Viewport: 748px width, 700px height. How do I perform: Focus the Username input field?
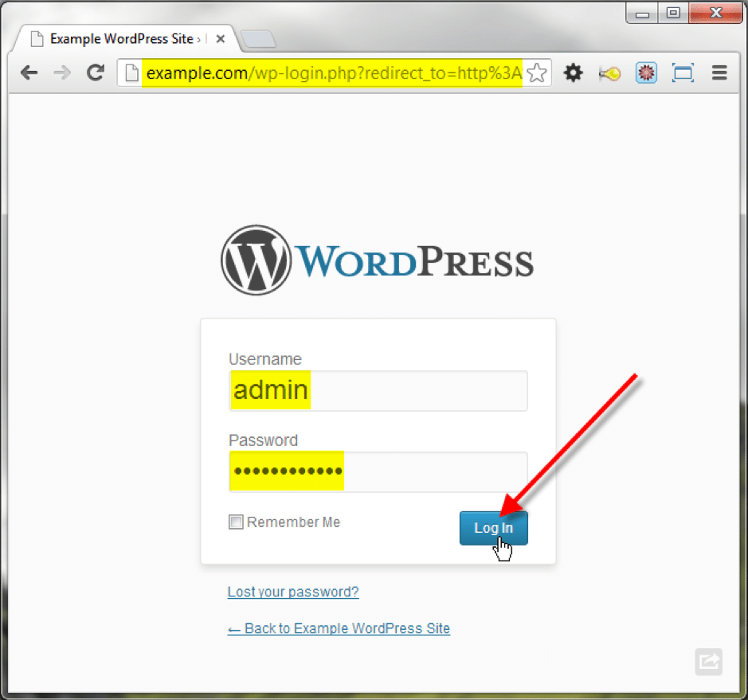(x=378, y=390)
